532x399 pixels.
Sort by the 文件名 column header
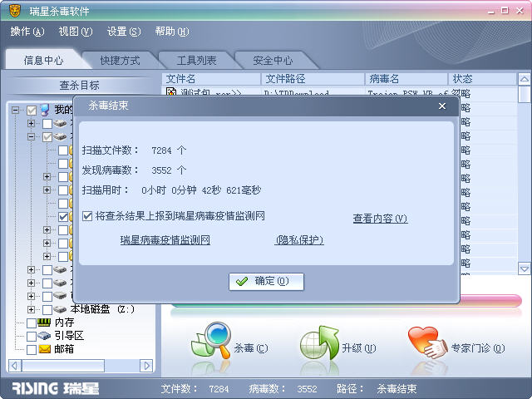(x=211, y=79)
